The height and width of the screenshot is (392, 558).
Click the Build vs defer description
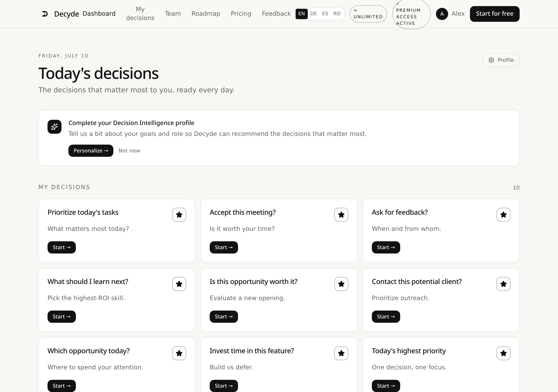pos(231,367)
